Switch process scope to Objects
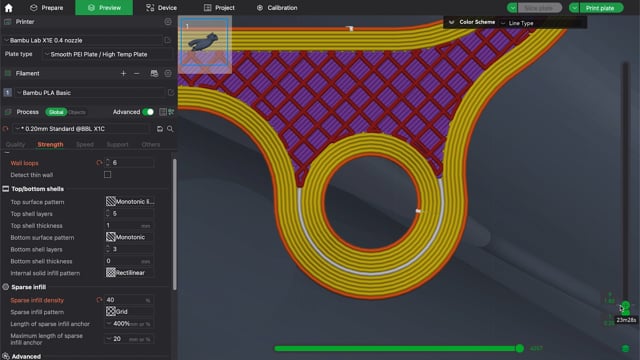 pyautogui.click(x=77, y=112)
